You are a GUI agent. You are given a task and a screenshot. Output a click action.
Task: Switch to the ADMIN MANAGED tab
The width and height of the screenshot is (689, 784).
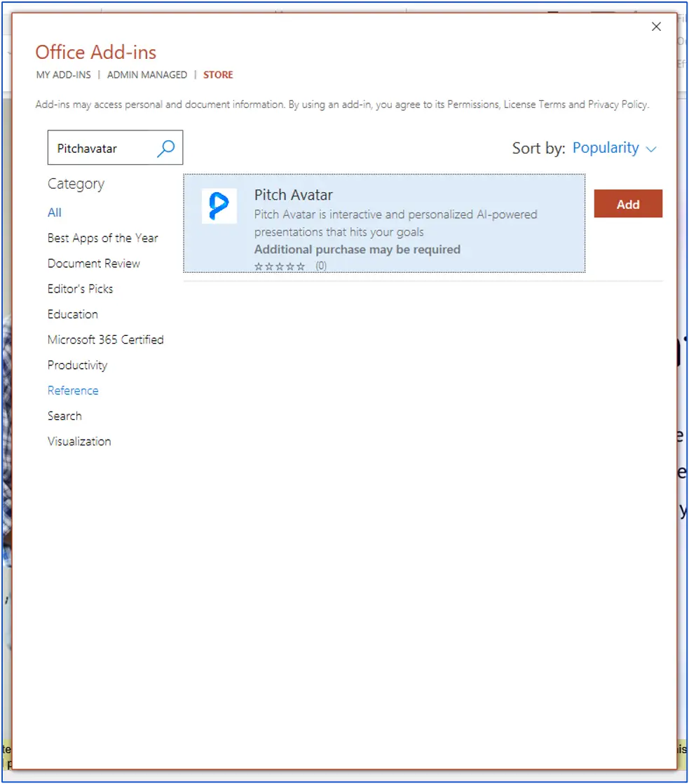click(x=147, y=75)
